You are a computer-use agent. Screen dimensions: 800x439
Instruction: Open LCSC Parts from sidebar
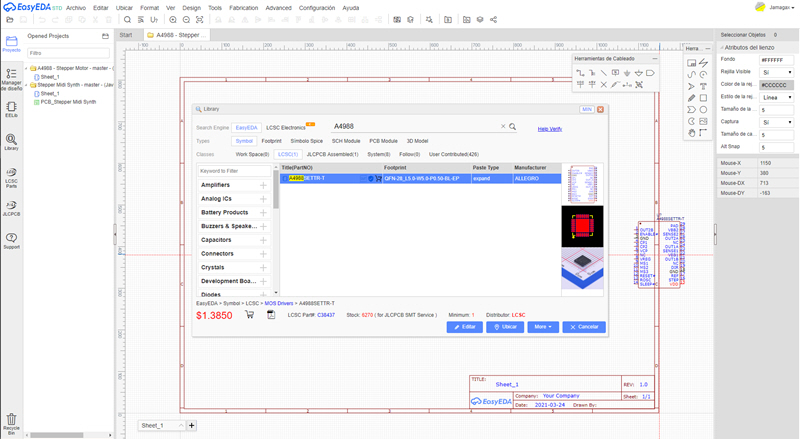(x=11, y=178)
